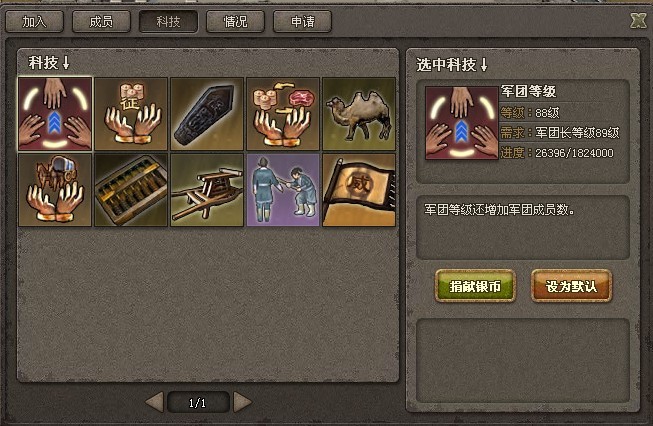
Task: Switch to the 加入 tab
Action: coord(35,21)
